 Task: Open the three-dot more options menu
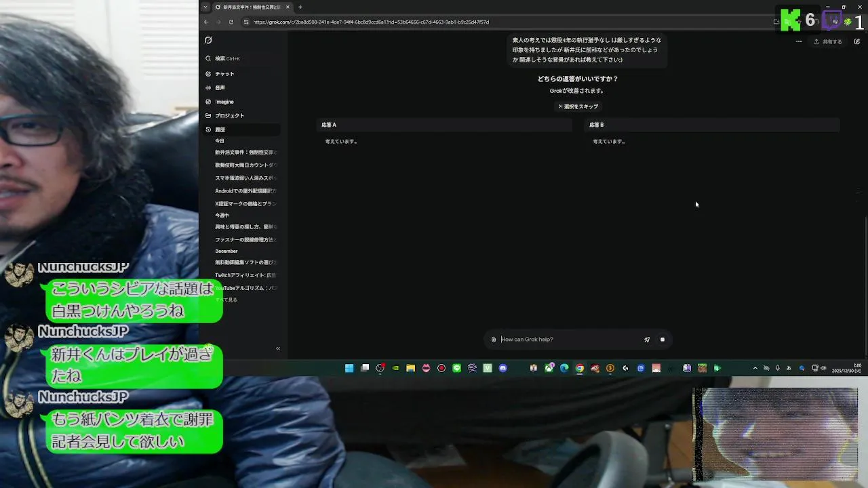tap(799, 41)
